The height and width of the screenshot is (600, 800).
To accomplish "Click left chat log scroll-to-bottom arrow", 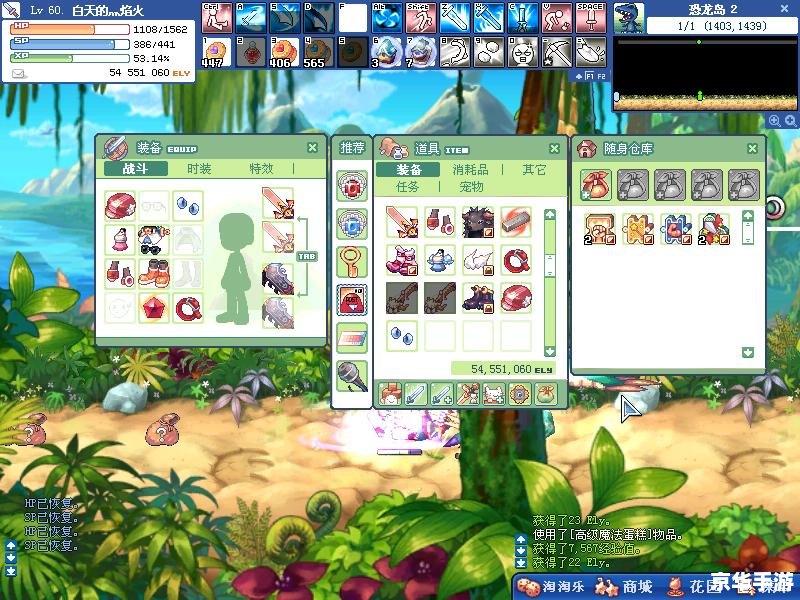I will (x=11, y=571).
